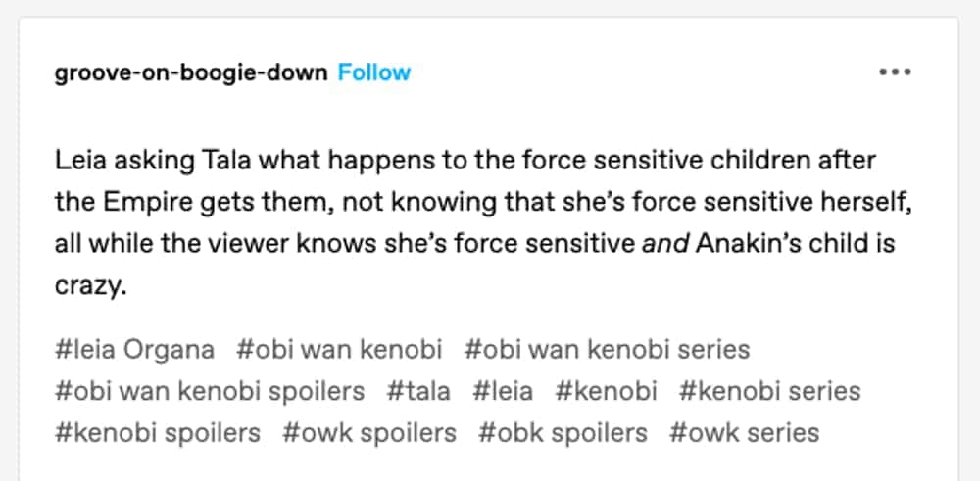The width and height of the screenshot is (980, 481).
Task: Select the #obi wan kenobi spoilers tag
Action: click(210, 391)
